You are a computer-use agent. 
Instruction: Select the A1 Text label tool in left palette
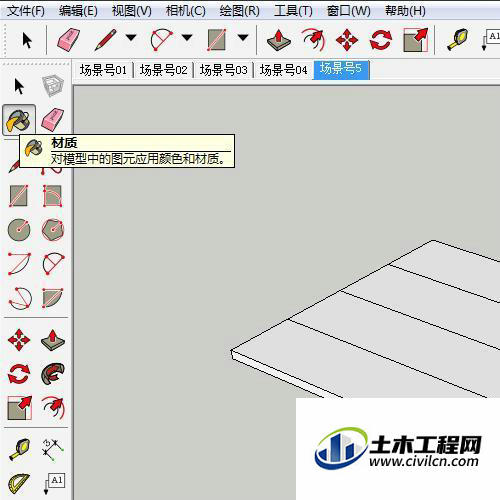point(53,483)
